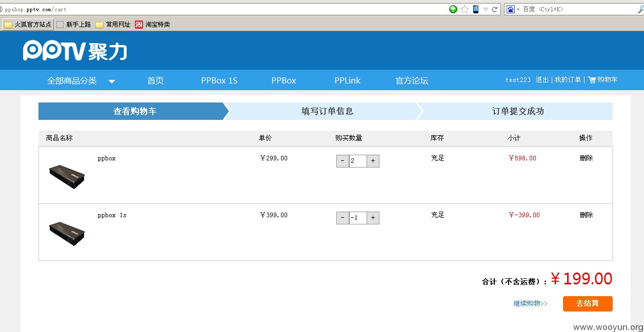Open the PPBox 1S nav item
644x332 pixels.
pyautogui.click(x=219, y=80)
